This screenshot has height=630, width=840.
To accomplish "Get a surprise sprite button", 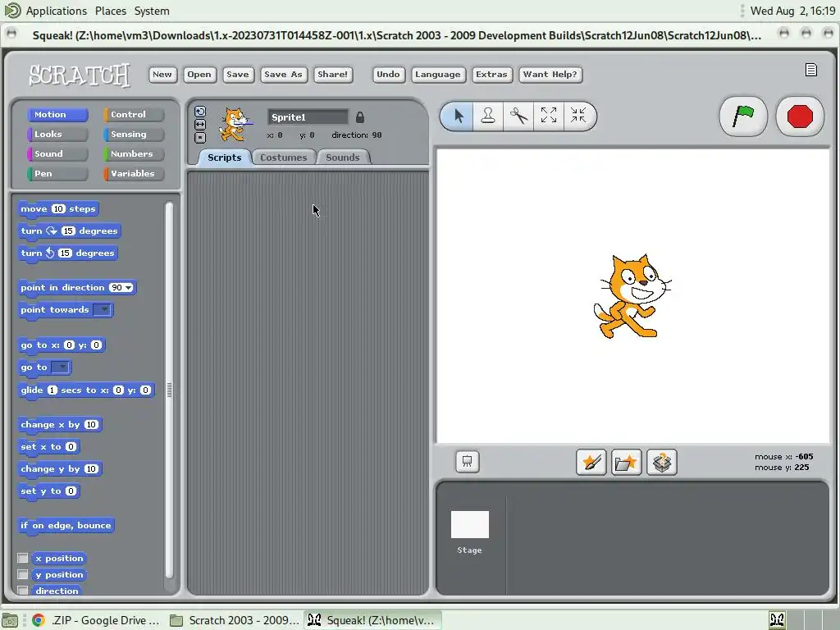I will click(662, 462).
